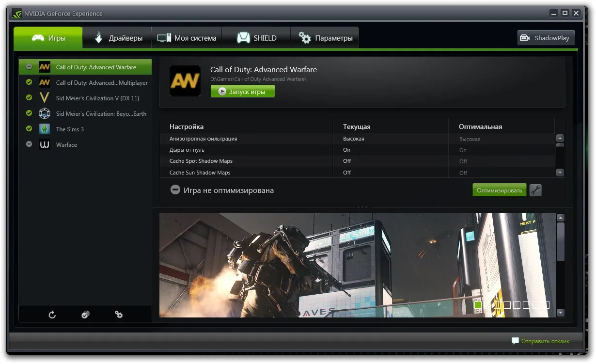This screenshot has height=364, width=596.
Task: Click the Call of Duty Multiplayer entry
Action: (x=101, y=83)
